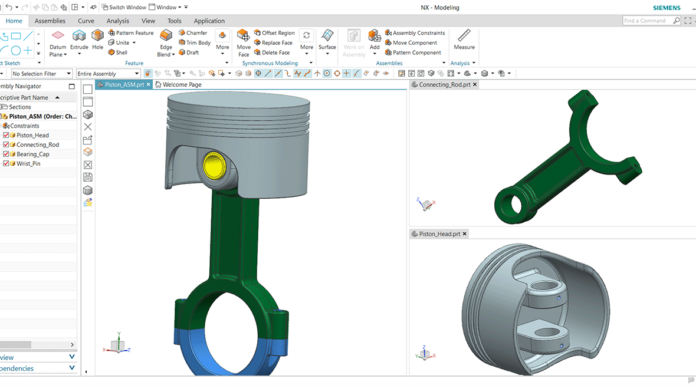Click the Unite boolean command

(x=119, y=43)
